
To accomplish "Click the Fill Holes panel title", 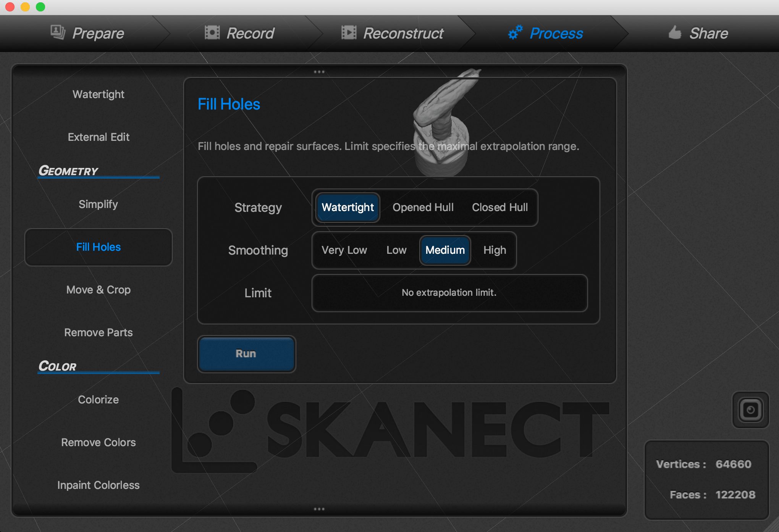I will [229, 104].
